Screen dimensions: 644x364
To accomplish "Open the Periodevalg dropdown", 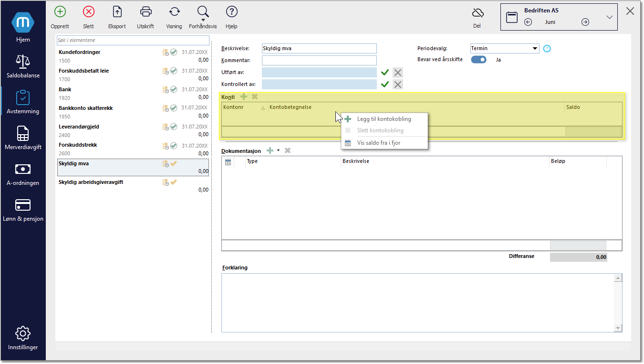I will tap(535, 48).
